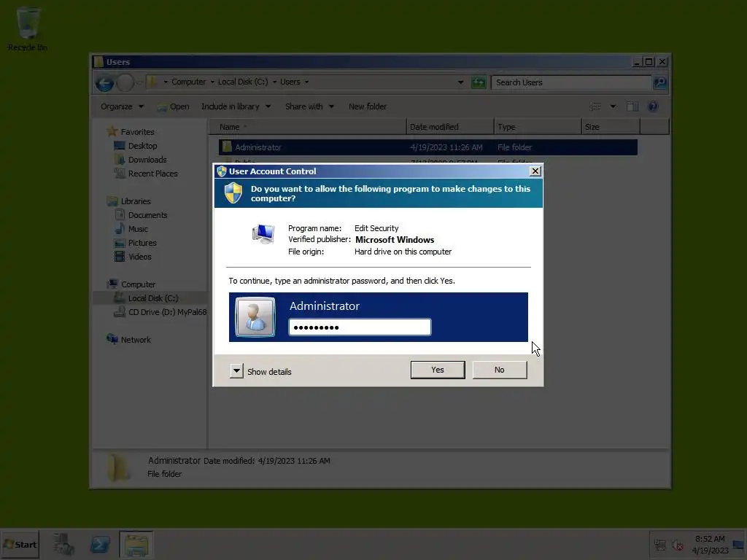Click the volume tray icon

point(677,545)
